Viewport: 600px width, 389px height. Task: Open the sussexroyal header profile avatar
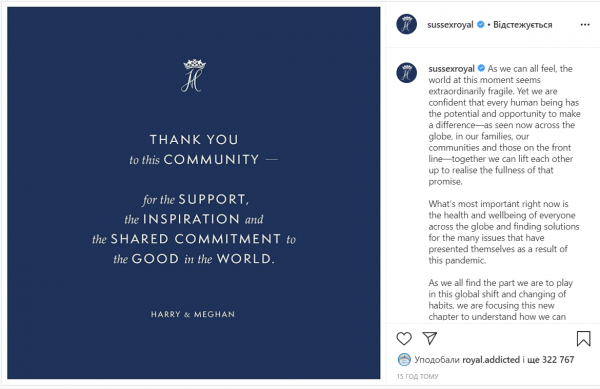point(406,24)
